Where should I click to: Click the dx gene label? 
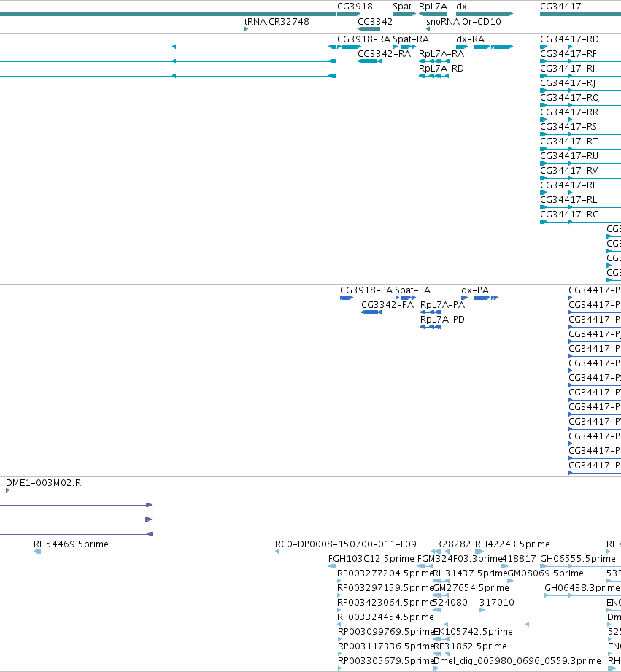[x=462, y=7]
